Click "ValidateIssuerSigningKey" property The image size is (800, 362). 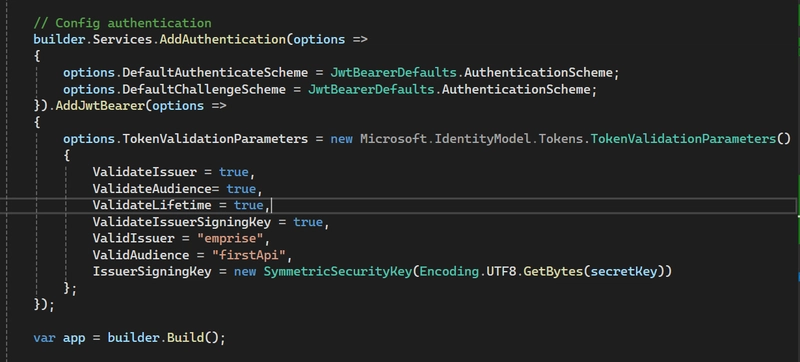(x=182, y=222)
